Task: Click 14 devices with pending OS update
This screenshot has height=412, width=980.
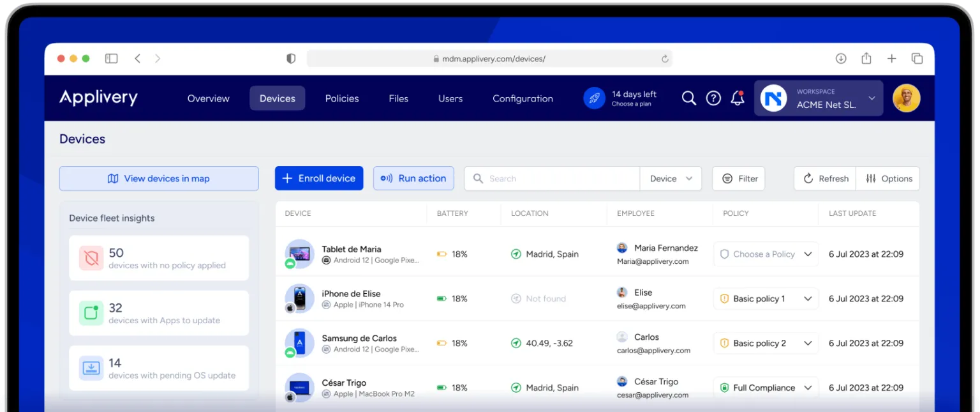Action: [x=159, y=368]
